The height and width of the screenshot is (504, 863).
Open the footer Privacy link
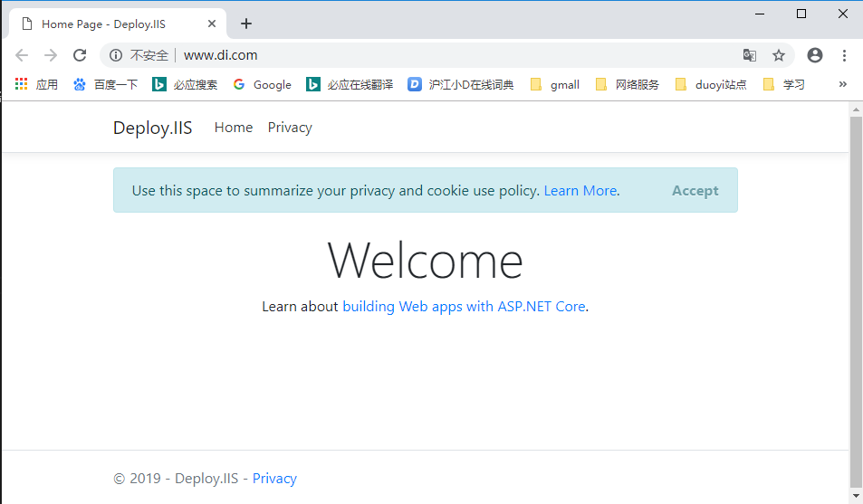[x=274, y=478]
